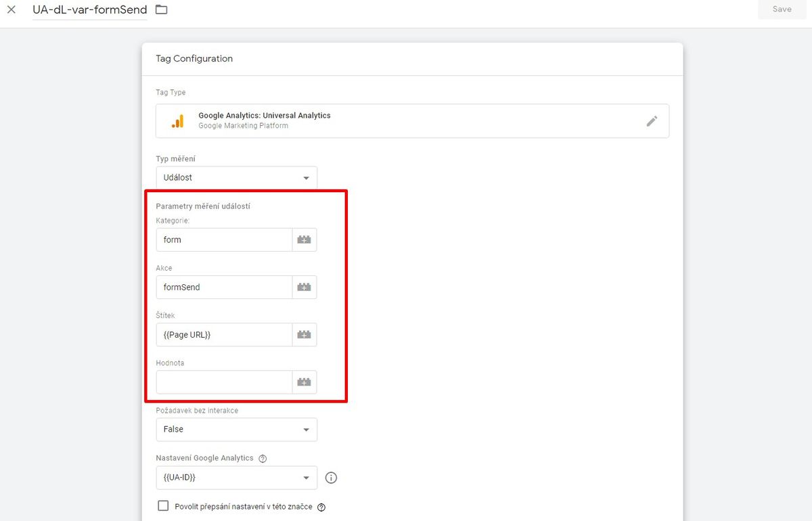Open info icon beside UA-ID dropdown
Viewport: 812px width, 521px height.
pos(331,478)
